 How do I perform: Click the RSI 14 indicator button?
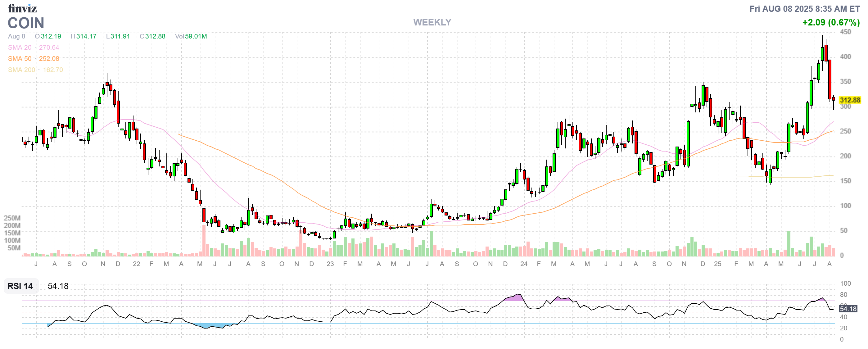coord(21,286)
